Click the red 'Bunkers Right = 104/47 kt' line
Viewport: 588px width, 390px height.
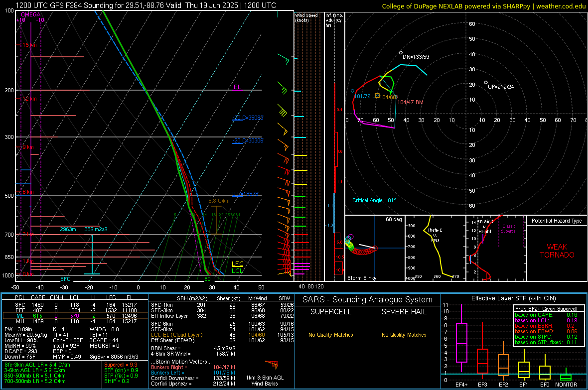pyautogui.click(x=193, y=368)
